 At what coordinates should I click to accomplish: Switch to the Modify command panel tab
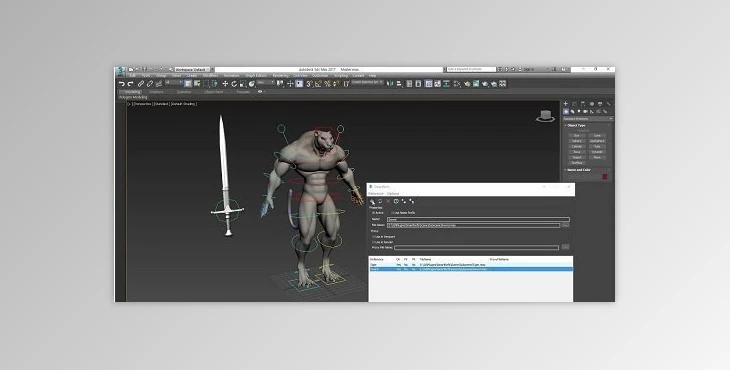tap(575, 104)
